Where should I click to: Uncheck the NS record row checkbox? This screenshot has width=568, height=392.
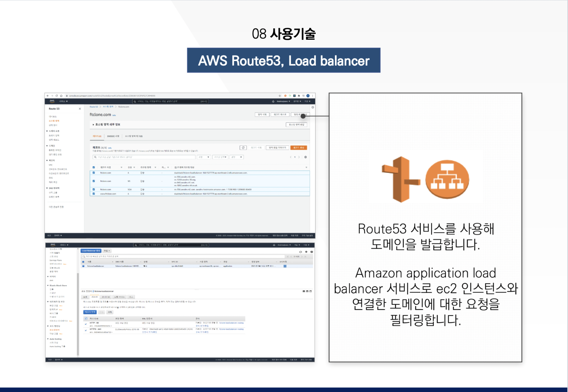(94, 181)
